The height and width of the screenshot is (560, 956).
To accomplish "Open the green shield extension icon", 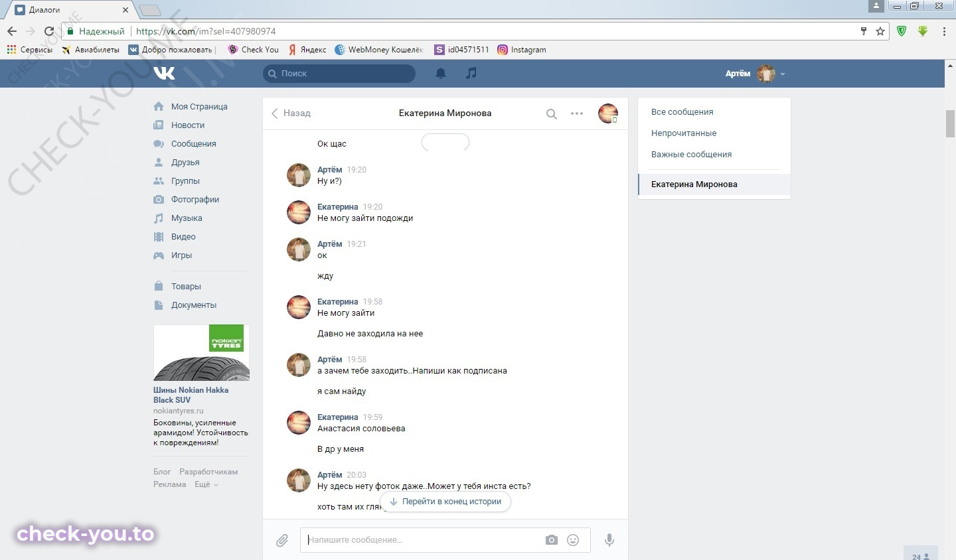I will tap(902, 31).
